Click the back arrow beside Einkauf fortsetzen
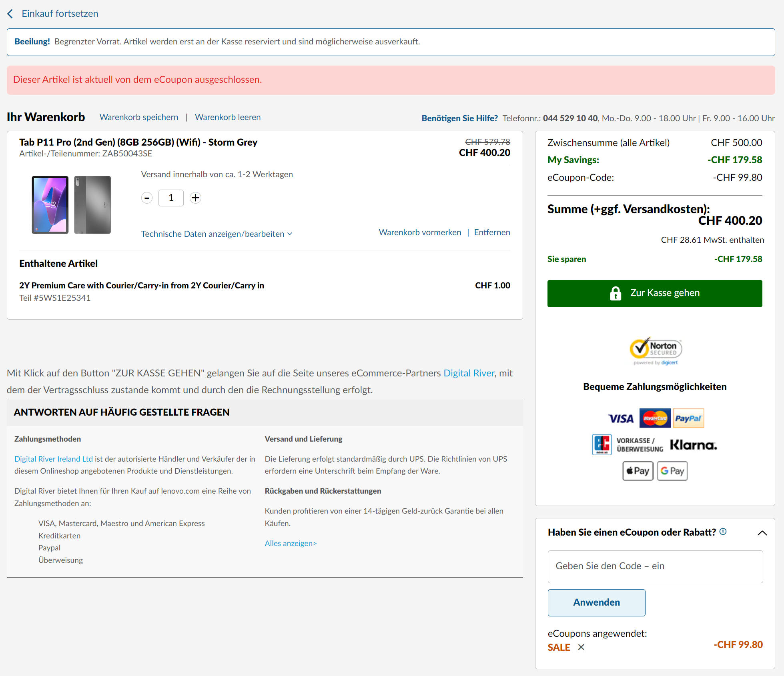 coord(10,14)
